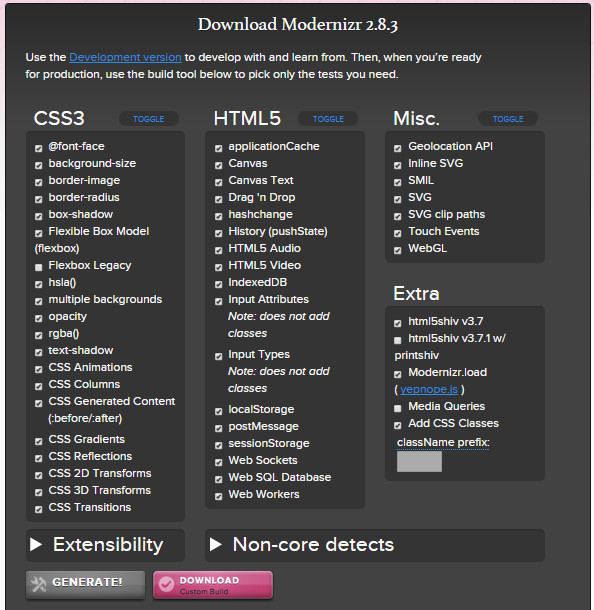Uncheck the localStorage checkbox
The width and height of the screenshot is (594, 610).
219,411
